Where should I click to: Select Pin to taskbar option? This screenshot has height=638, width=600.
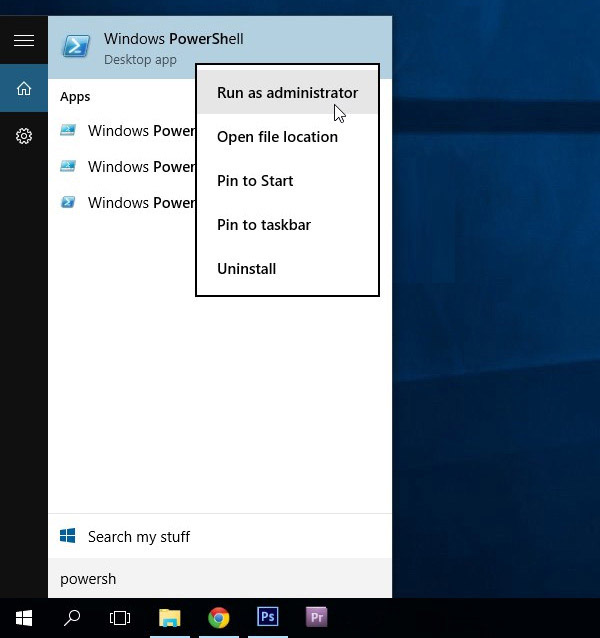tap(263, 225)
